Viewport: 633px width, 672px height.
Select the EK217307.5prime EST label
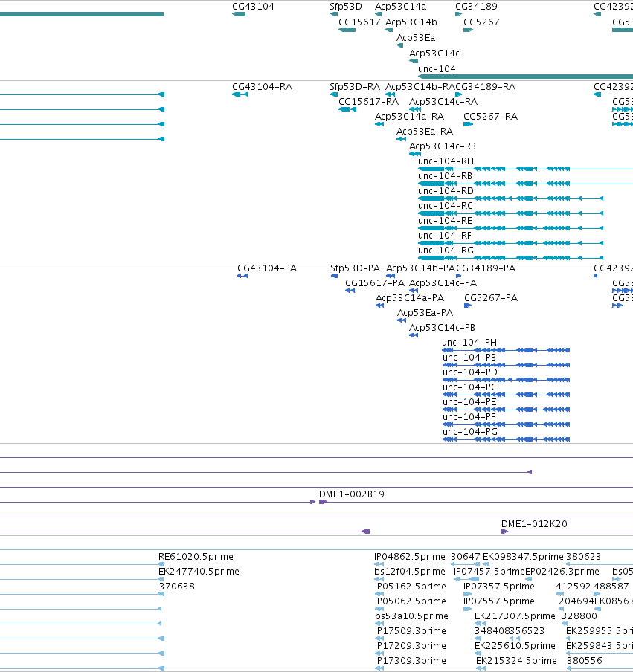pos(515,616)
